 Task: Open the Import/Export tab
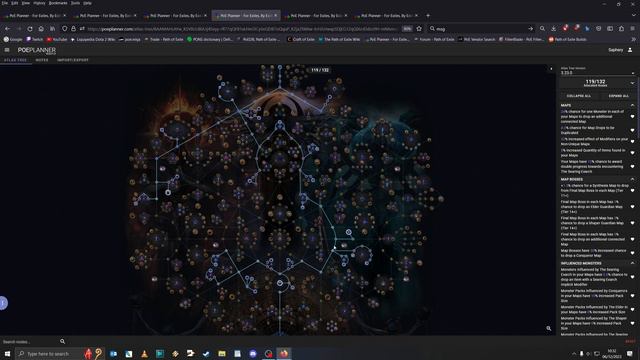tap(73, 60)
